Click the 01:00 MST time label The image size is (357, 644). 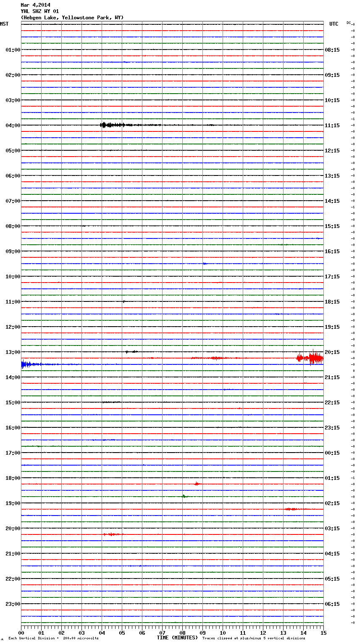(x=13, y=50)
